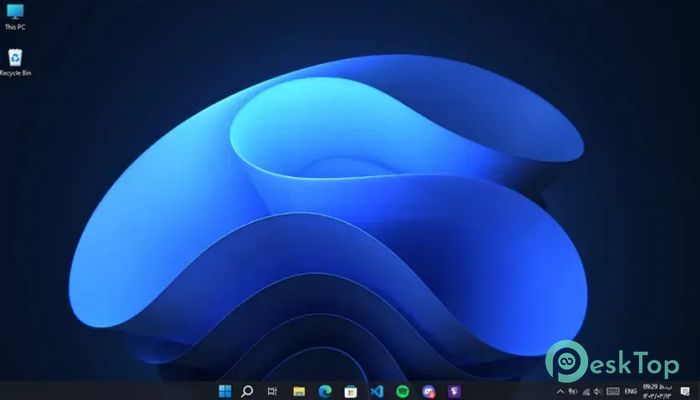Image resolution: width=700 pixels, height=400 pixels.
Task: Open Spotify from taskbar
Action: [403, 392]
